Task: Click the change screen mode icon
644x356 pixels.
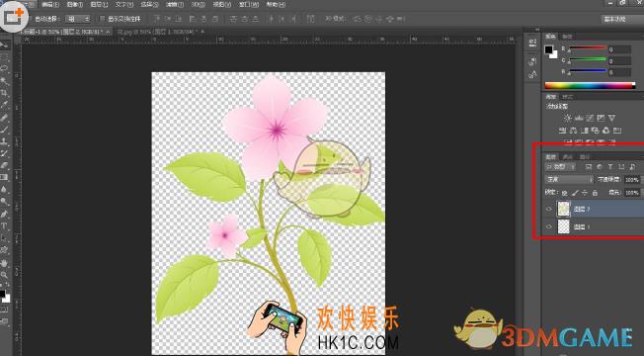Action: [x=5, y=321]
